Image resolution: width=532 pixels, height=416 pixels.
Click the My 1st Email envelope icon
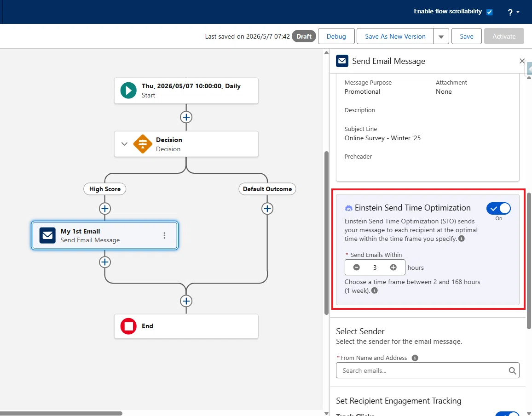click(47, 235)
